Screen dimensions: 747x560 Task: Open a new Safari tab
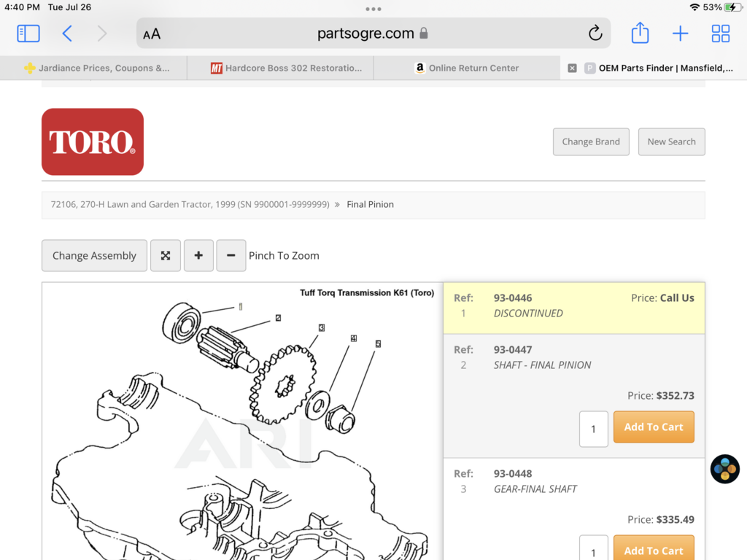click(x=681, y=34)
